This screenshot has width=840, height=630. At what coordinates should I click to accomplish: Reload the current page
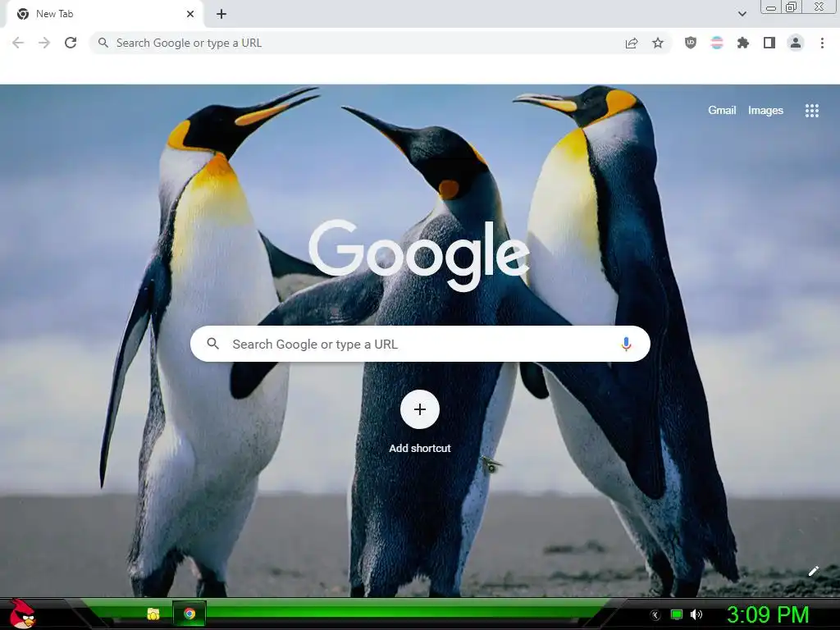pyautogui.click(x=71, y=43)
